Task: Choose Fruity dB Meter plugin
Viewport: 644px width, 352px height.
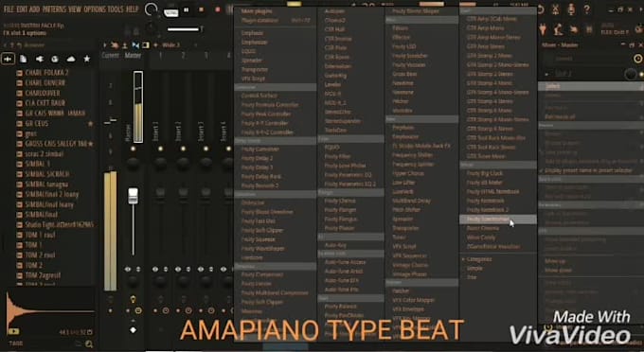Action: point(485,183)
